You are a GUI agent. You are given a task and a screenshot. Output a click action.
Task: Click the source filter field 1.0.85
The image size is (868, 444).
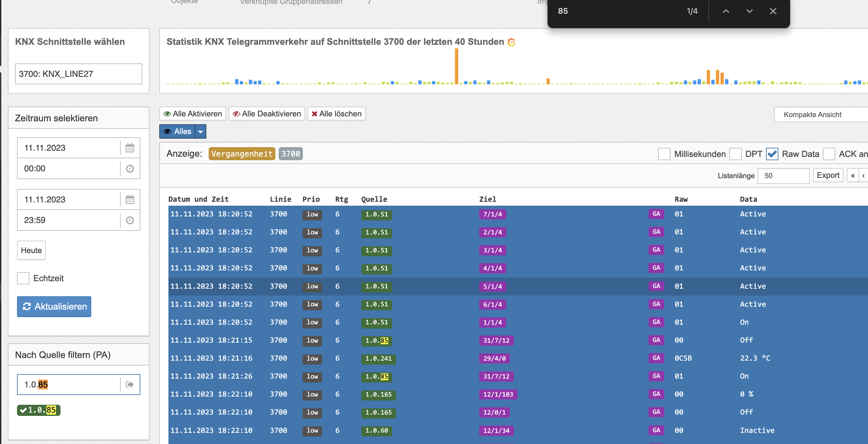click(x=69, y=384)
